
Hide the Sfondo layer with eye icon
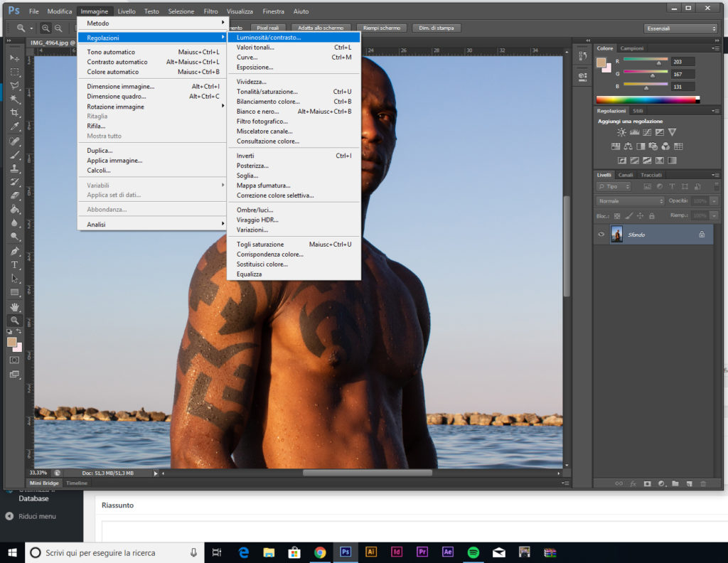601,235
